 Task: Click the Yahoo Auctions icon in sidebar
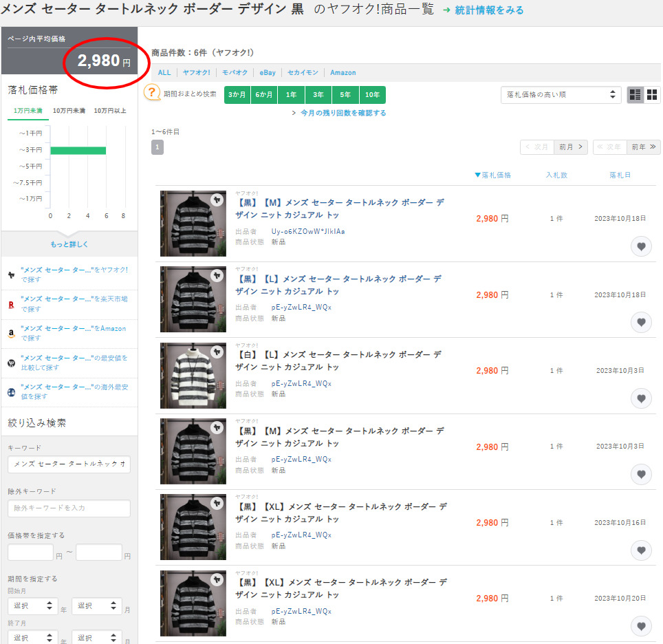(12, 275)
